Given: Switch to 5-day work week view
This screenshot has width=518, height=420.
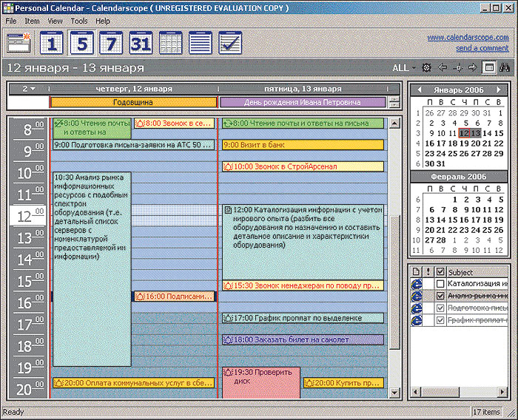Looking at the screenshot, I should coord(81,43).
